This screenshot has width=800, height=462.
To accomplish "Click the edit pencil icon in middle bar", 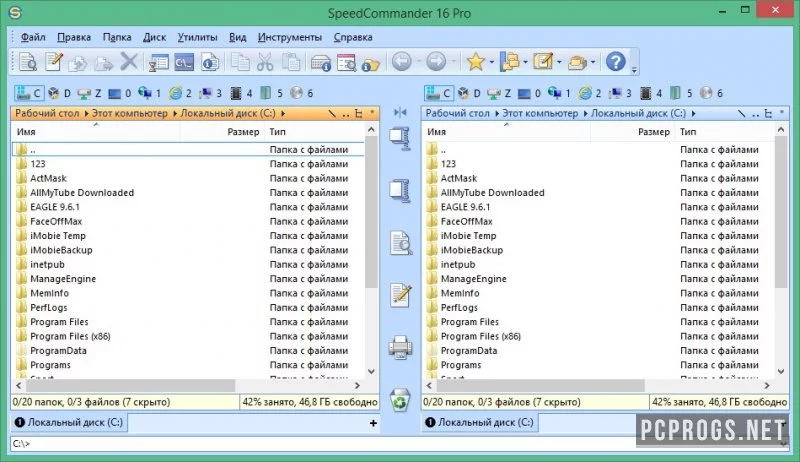I will pos(401,295).
